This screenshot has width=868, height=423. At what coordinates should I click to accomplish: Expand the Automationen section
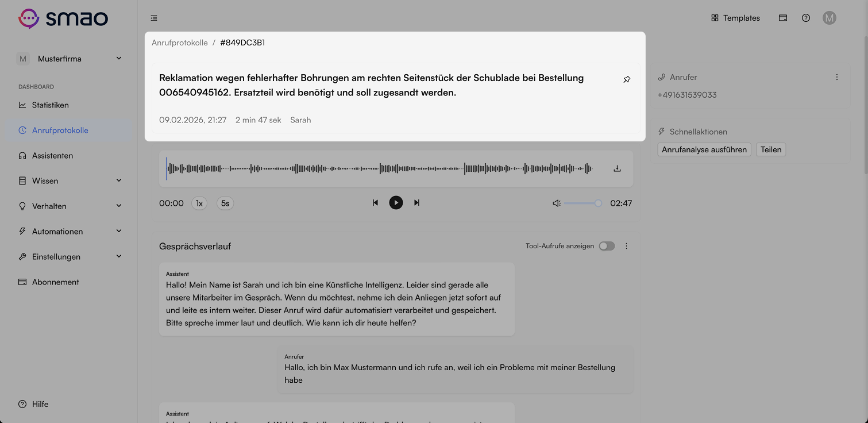(x=69, y=232)
